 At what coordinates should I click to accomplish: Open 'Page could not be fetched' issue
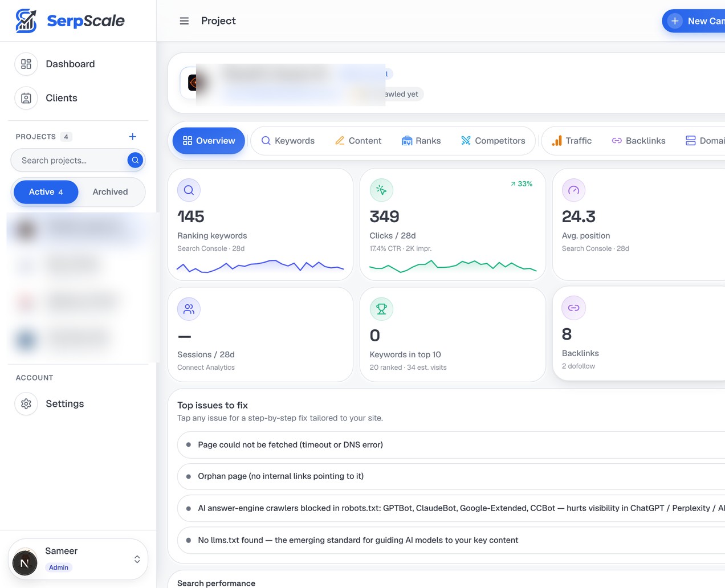[451, 445]
